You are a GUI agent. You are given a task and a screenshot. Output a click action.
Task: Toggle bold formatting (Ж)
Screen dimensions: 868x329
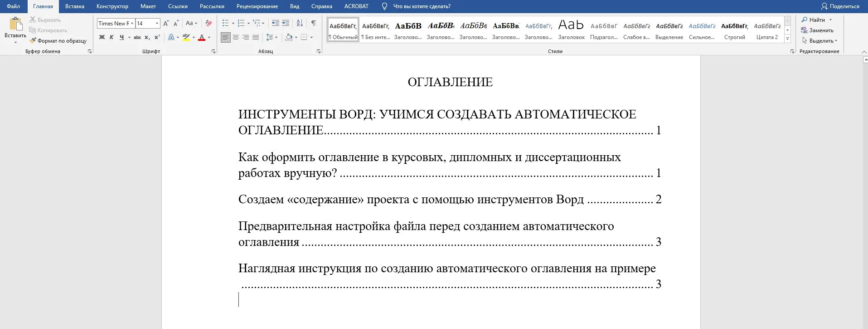(x=102, y=37)
